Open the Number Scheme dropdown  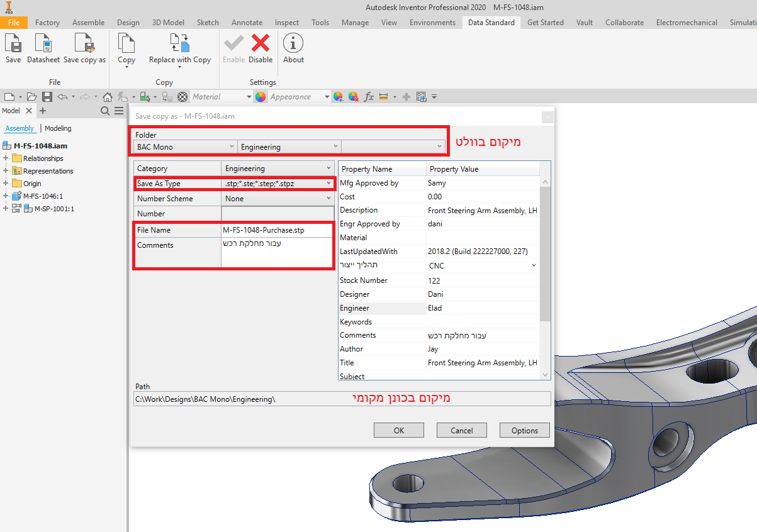click(x=278, y=199)
